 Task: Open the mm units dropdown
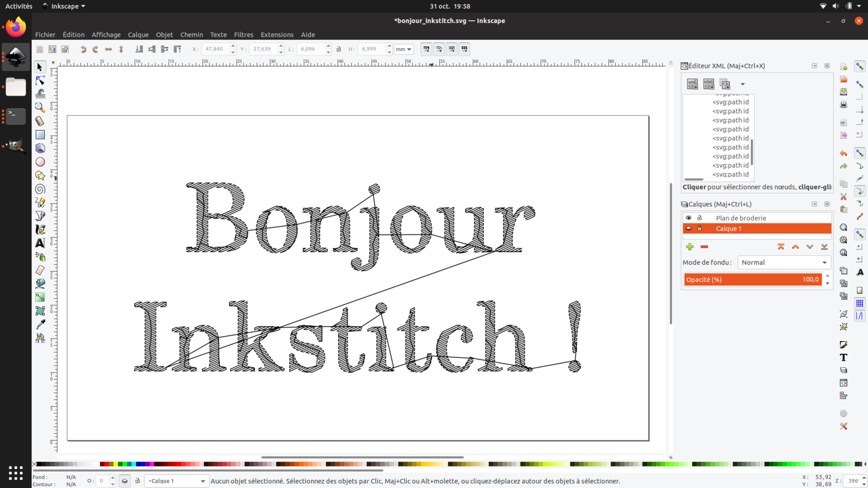404,49
